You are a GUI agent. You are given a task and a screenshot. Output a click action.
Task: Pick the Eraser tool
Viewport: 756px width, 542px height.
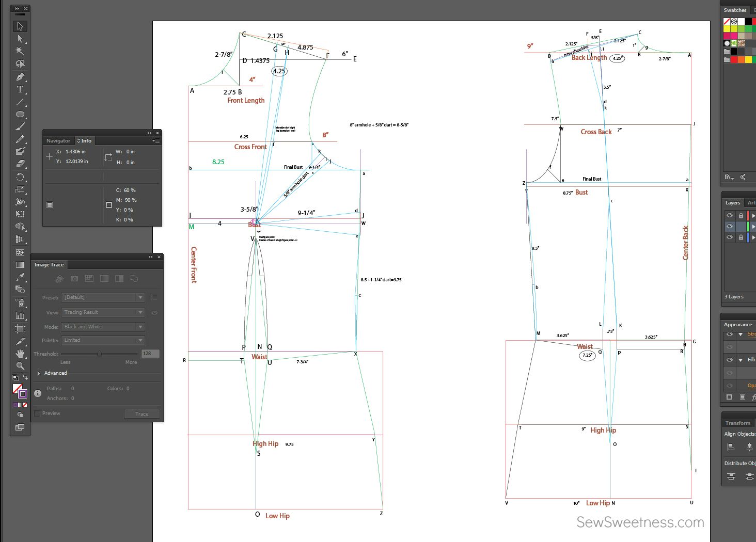coord(20,164)
